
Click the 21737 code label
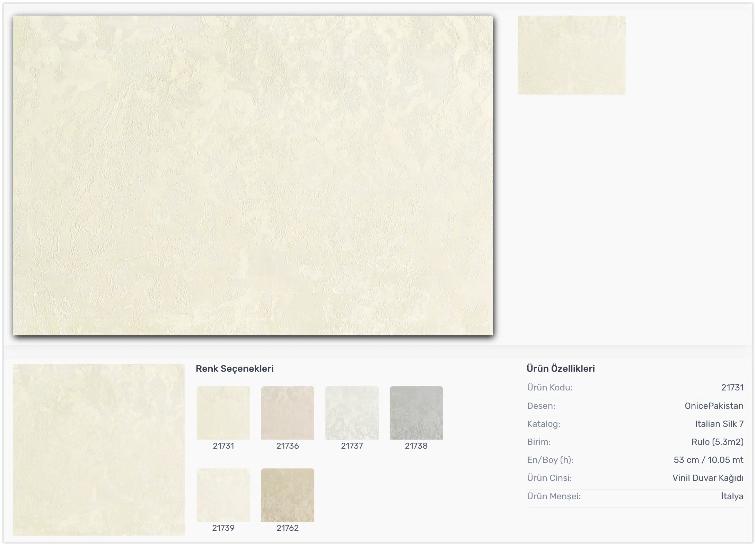point(352,446)
